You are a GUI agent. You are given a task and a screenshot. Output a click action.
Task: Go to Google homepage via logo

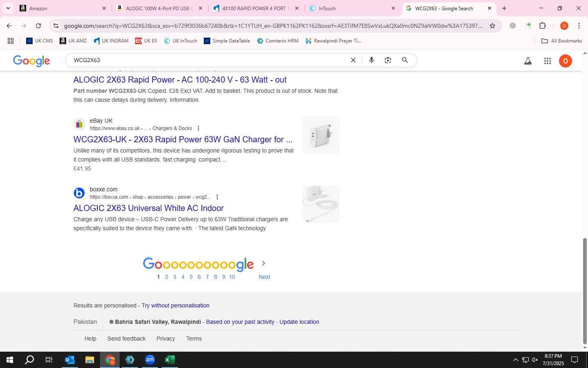click(x=31, y=61)
